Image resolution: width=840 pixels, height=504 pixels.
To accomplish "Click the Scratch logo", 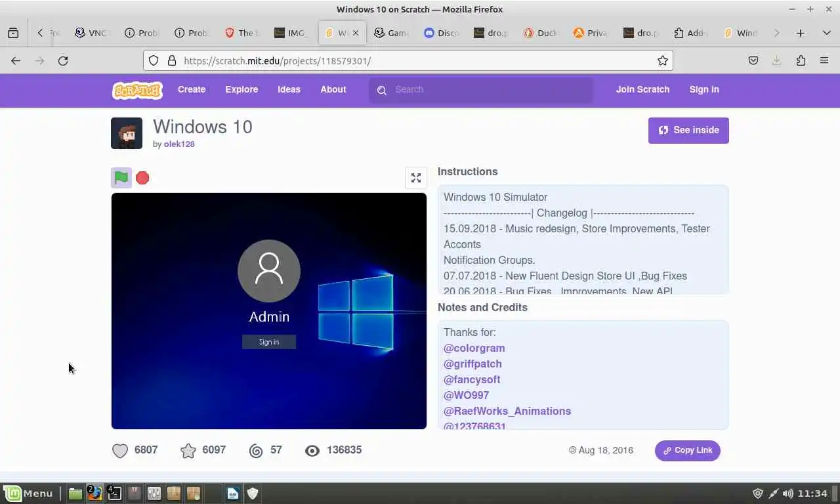I will [x=137, y=90].
